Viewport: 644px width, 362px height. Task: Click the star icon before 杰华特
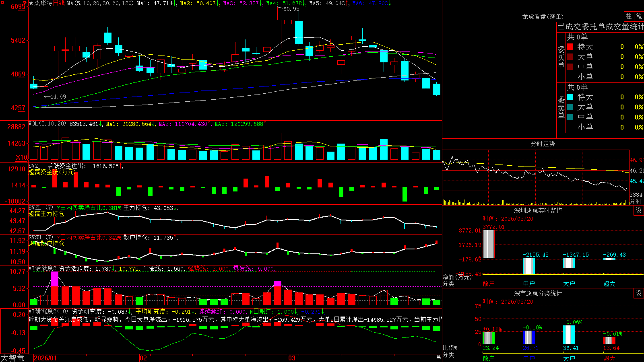pos(31,3)
